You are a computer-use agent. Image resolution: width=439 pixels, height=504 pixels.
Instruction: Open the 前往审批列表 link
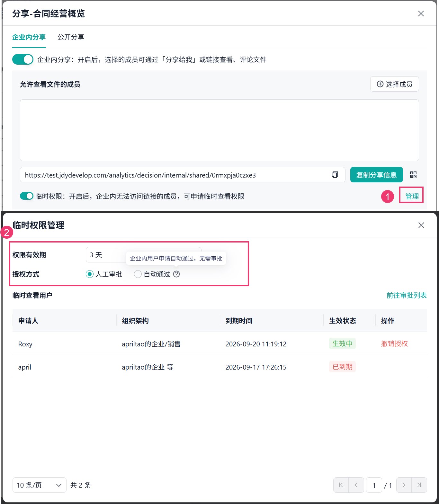[x=407, y=295]
